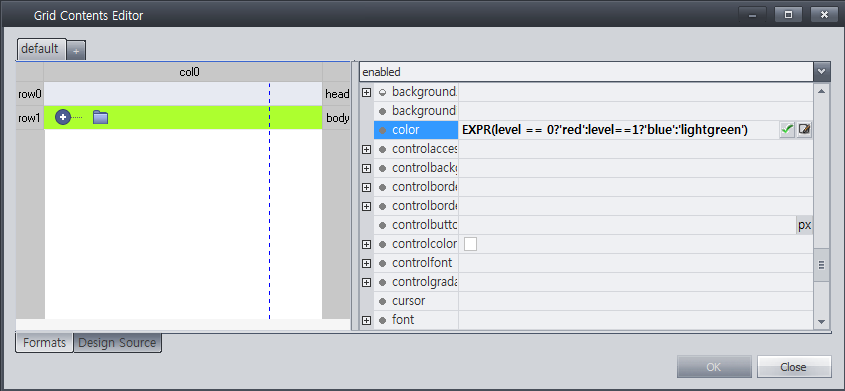Click the OK button
This screenshot has height=391, width=845.
pyautogui.click(x=714, y=367)
